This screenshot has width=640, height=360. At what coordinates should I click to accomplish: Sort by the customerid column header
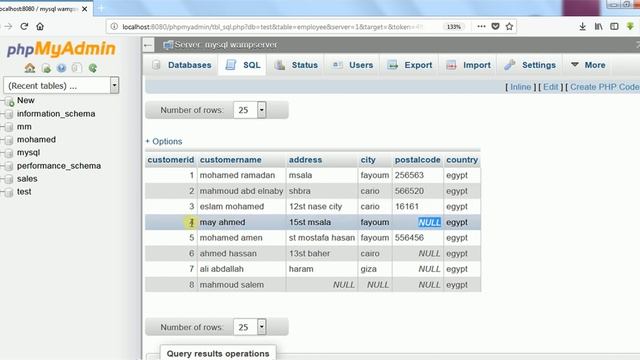[171, 160]
